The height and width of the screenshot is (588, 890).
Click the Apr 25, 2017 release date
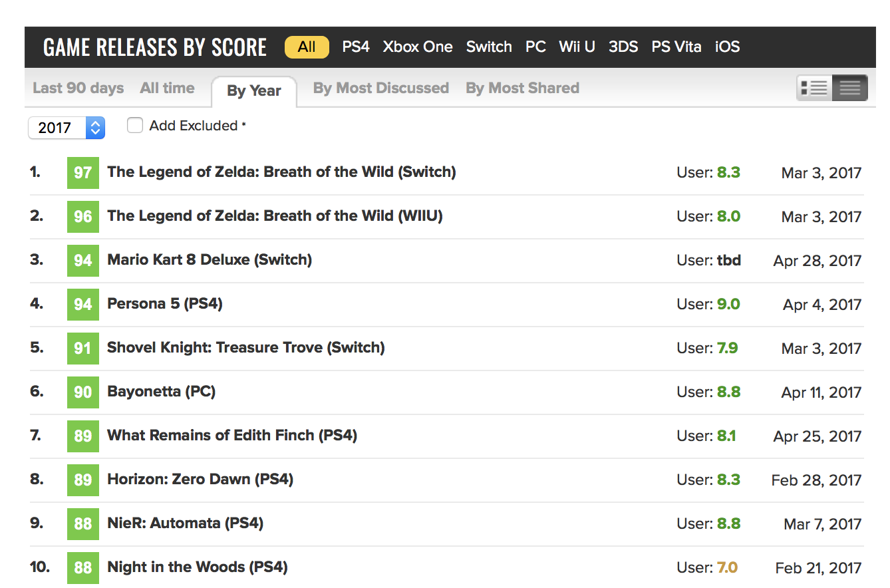[x=817, y=436]
